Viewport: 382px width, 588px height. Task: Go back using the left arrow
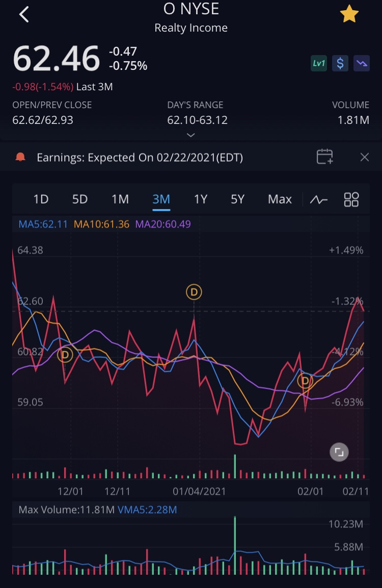tap(24, 15)
